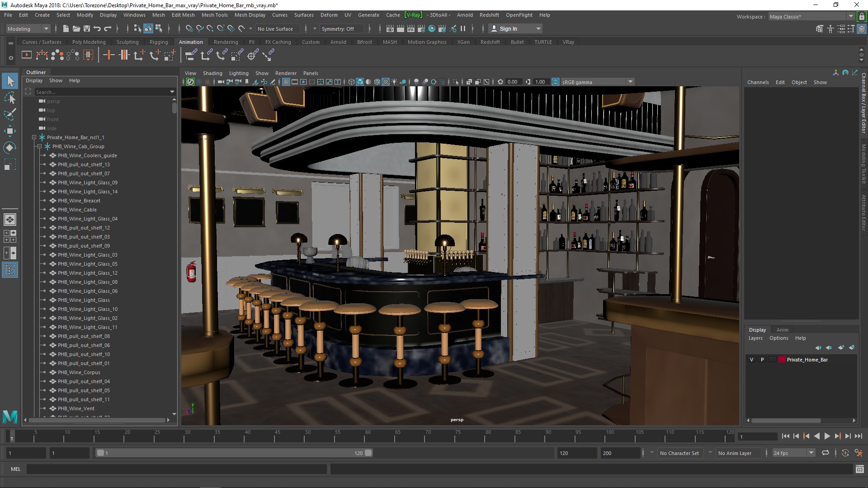Activate the Select tool arrow

(x=9, y=81)
